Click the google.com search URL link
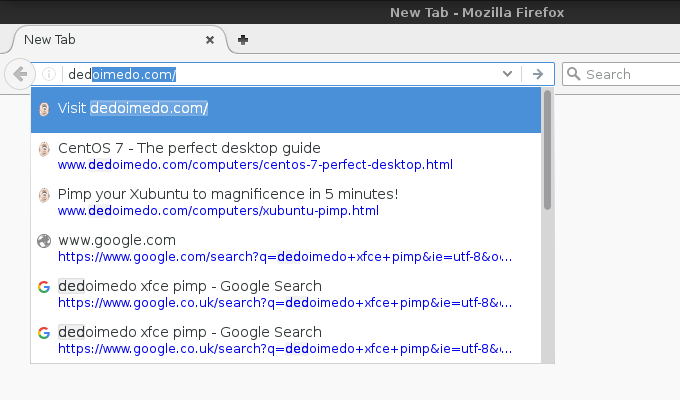This screenshot has width=680, height=400. 285,257
